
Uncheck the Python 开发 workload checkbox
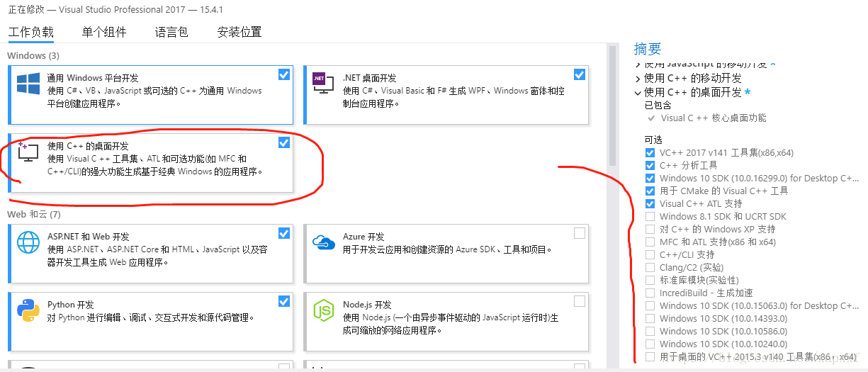[x=284, y=301]
